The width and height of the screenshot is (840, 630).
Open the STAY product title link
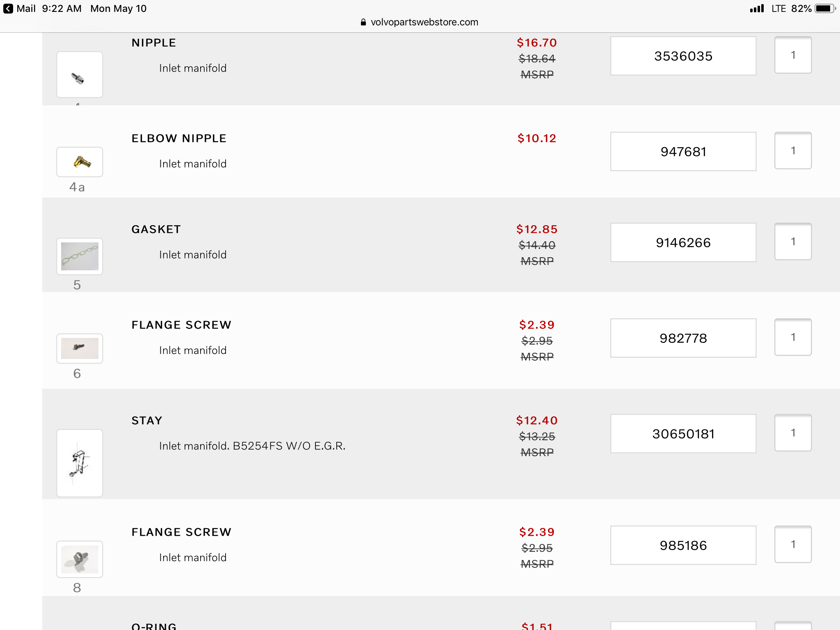[x=147, y=420]
